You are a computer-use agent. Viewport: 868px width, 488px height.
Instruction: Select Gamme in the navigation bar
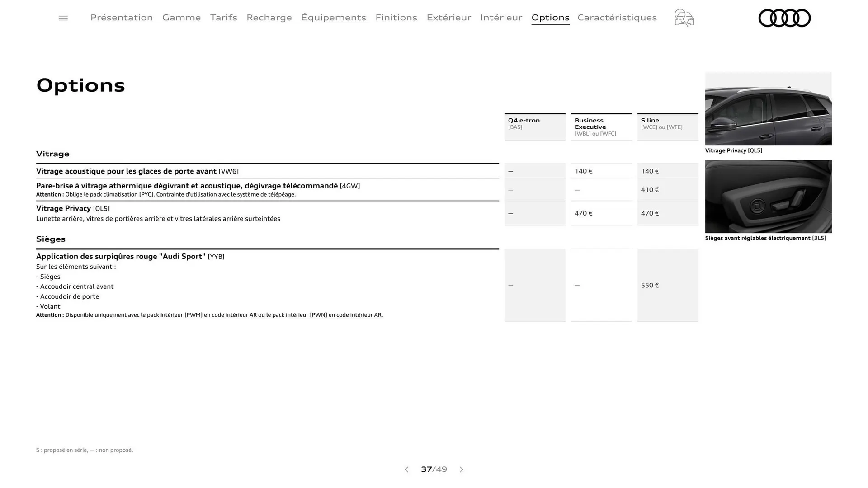point(181,18)
